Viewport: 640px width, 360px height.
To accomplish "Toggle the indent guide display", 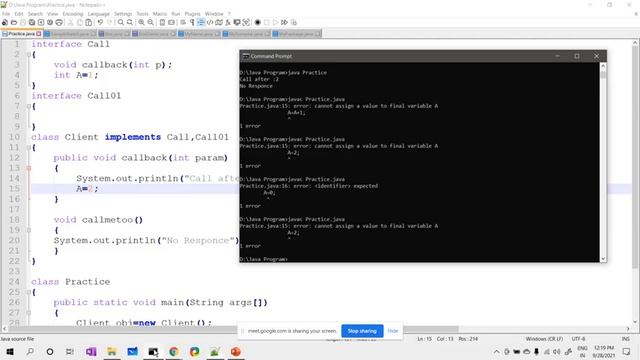I will click(201, 22).
